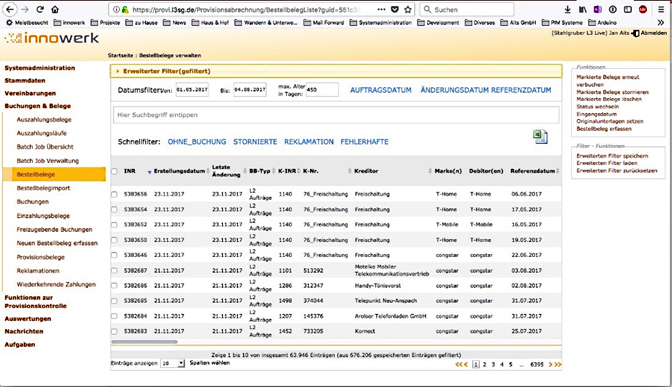Open the Vereinbarungen menu section
672x387 pixels.
(x=30, y=93)
